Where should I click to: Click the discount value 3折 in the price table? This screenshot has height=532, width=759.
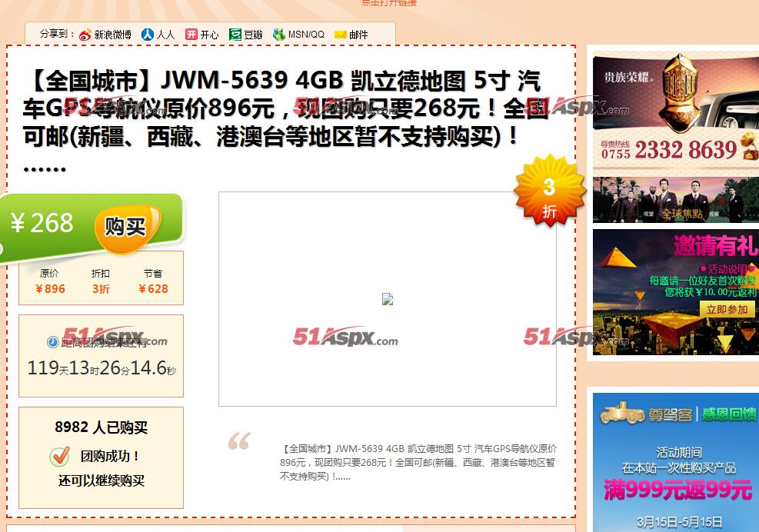(101, 289)
